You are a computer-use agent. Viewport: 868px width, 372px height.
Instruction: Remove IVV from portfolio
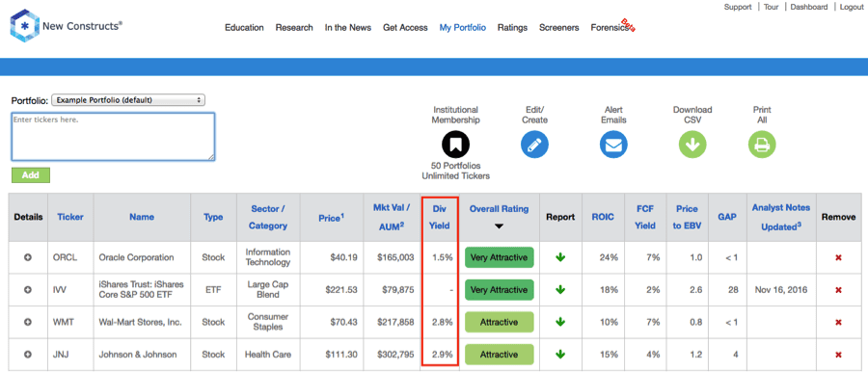838,290
